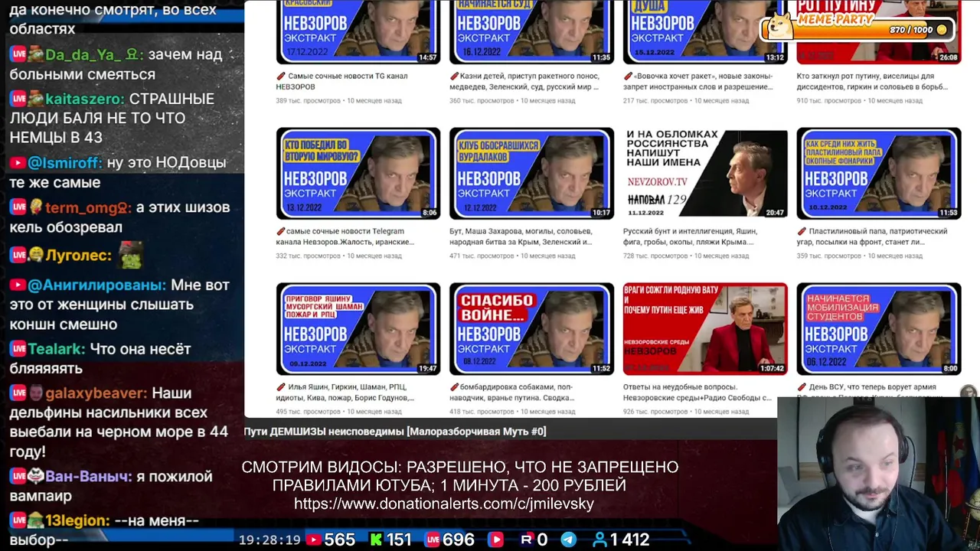Open 'Начинается мобилизация студентов' thumbnail
Viewport: 980px width, 551px height.
(879, 329)
